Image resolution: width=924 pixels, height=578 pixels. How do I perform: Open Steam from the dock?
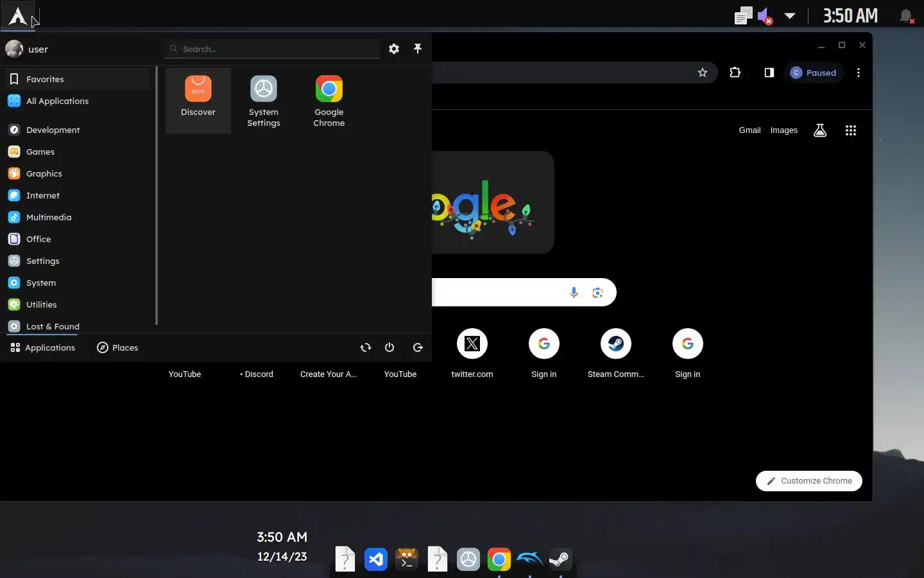click(x=561, y=559)
